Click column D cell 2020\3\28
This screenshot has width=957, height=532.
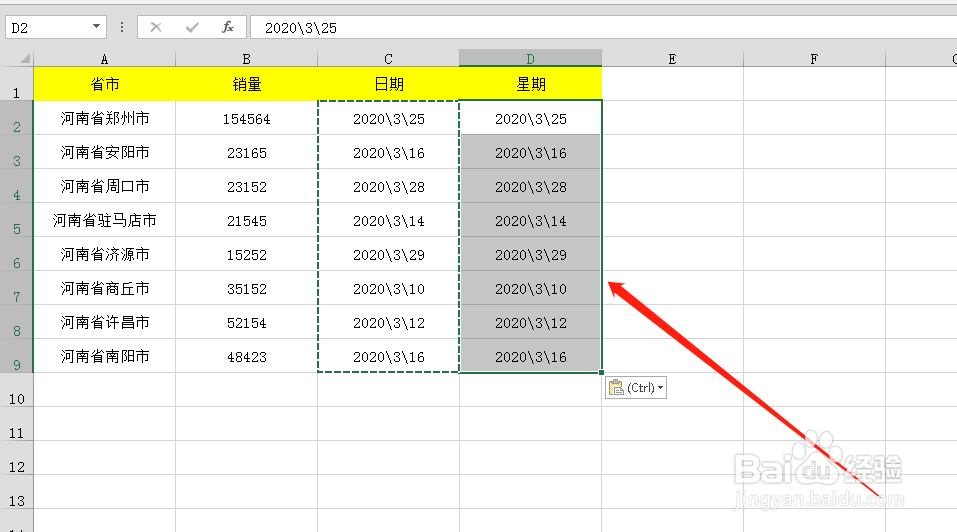530,186
